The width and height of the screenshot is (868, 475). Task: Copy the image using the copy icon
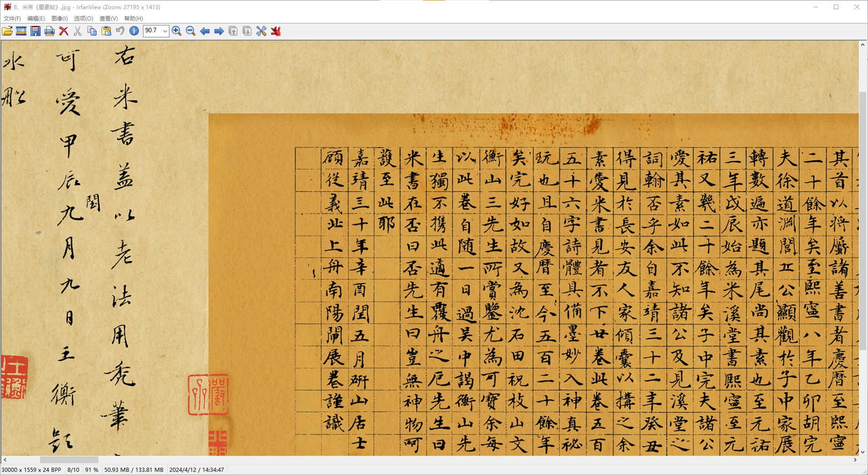pos(92,31)
